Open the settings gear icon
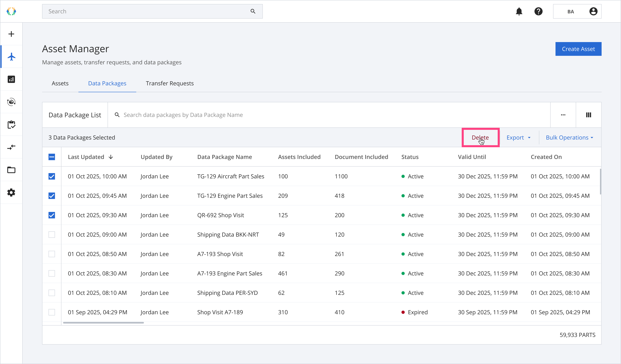 [11, 193]
